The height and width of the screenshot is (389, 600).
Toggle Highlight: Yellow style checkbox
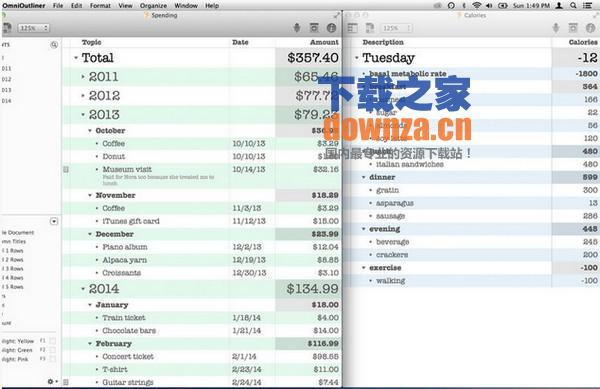[52, 341]
